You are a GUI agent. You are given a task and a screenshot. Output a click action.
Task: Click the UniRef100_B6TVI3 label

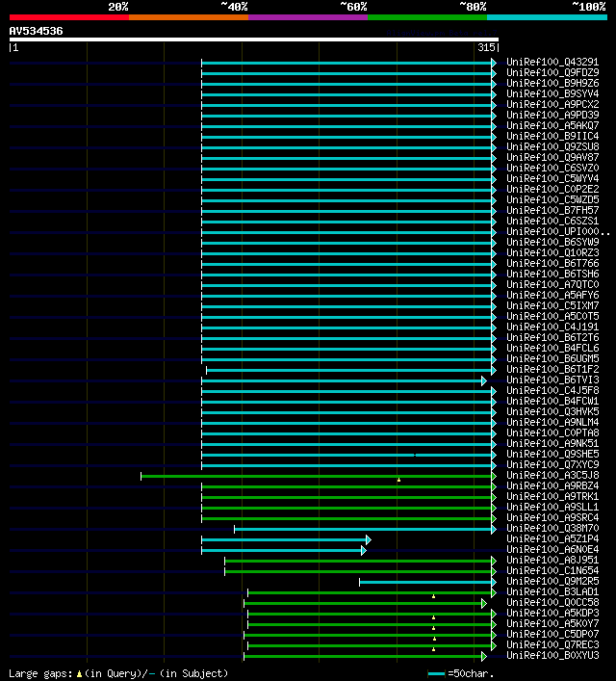coord(552,380)
